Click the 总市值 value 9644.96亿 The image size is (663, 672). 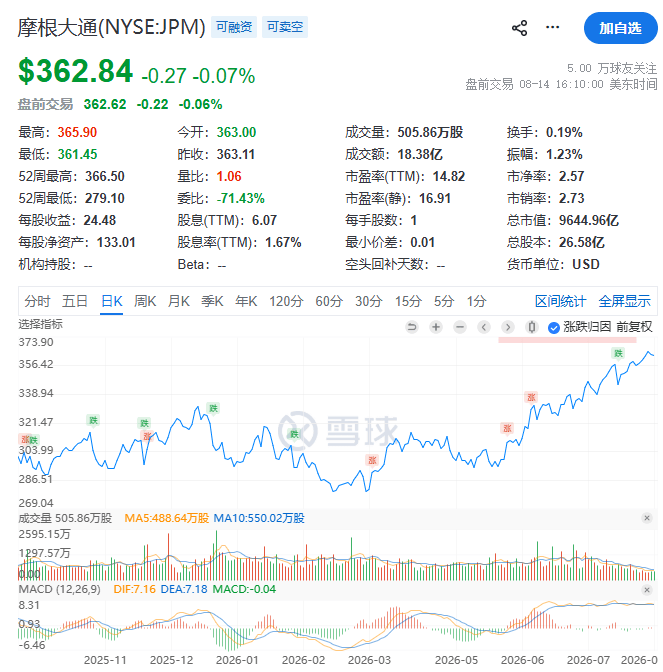(x=589, y=220)
